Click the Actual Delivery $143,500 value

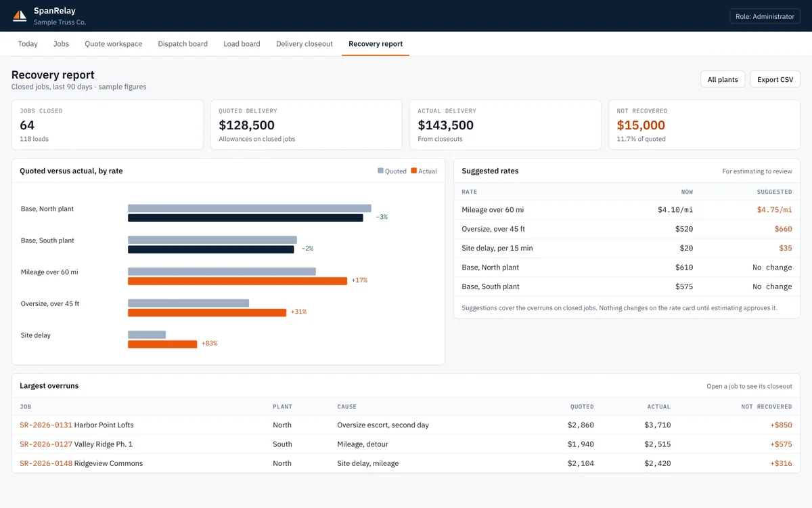point(446,125)
